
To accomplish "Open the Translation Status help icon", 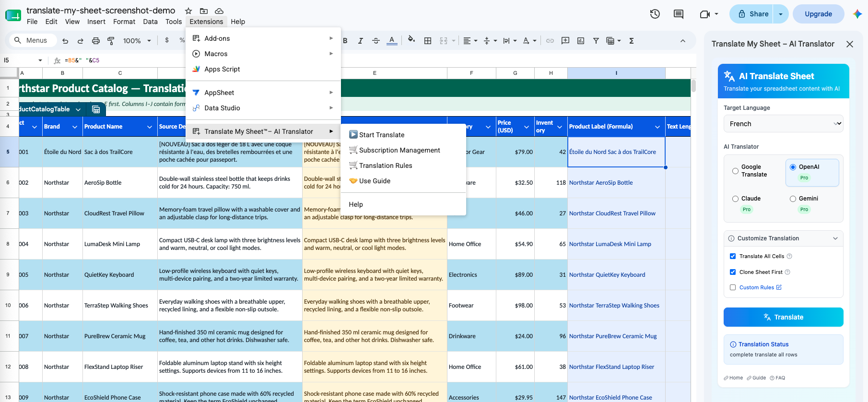I will point(733,344).
